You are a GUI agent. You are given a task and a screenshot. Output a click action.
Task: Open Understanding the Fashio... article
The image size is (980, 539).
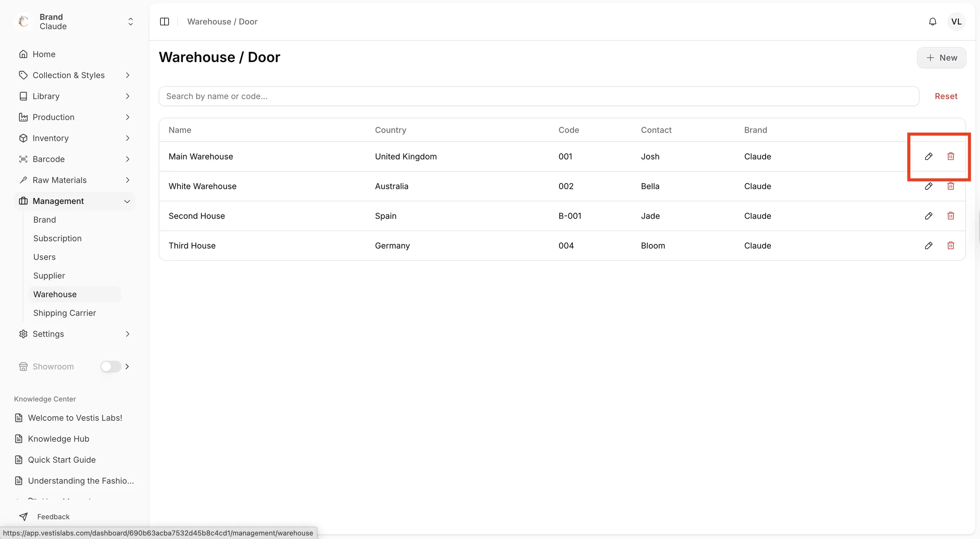[75, 481]
